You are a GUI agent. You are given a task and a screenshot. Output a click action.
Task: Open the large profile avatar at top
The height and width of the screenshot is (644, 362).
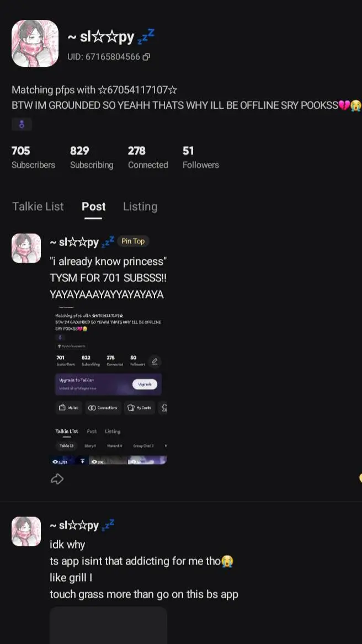[35, 44]
